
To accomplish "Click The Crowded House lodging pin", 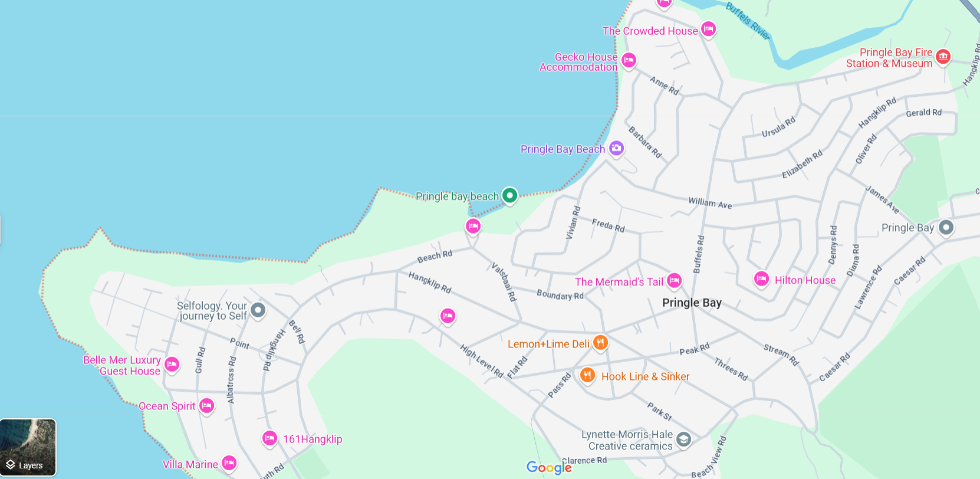I will pos(709,29).
